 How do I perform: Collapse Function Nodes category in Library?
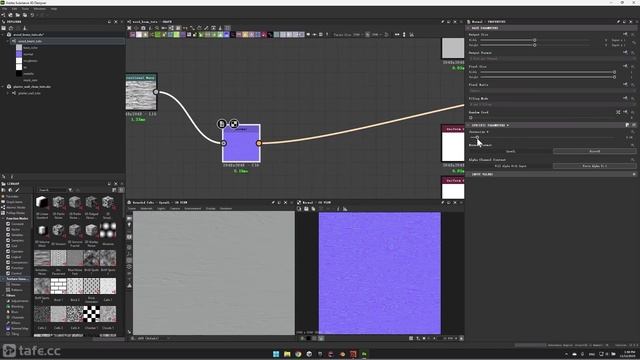pos(3,218)
